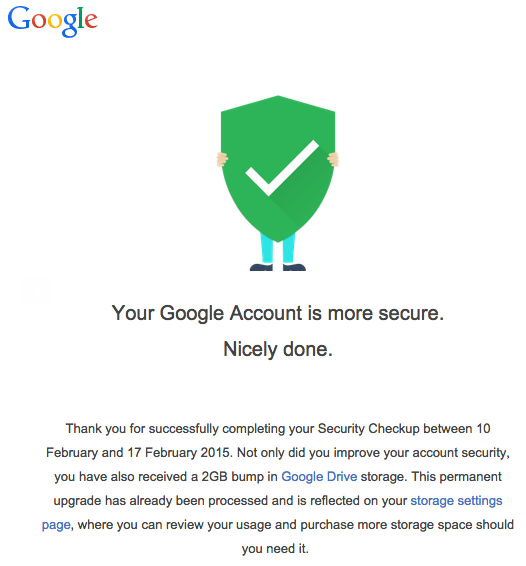Click the cyan legs below the shield

coord(278,248)
